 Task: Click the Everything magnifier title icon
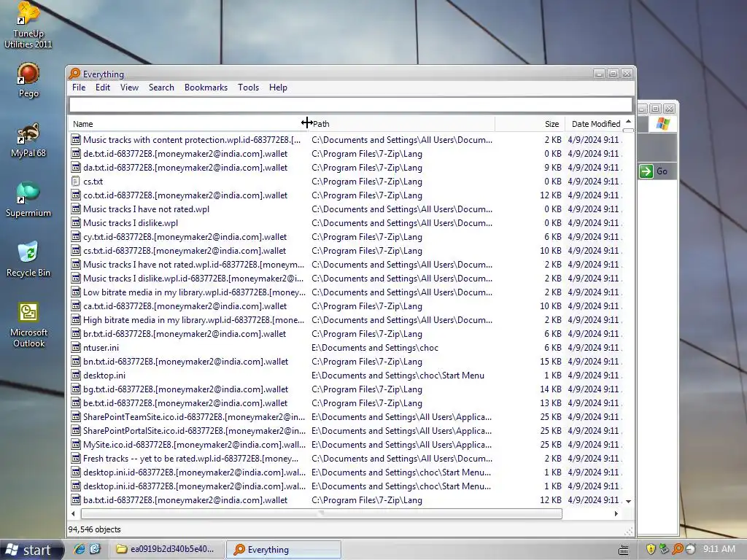point(74,74)
